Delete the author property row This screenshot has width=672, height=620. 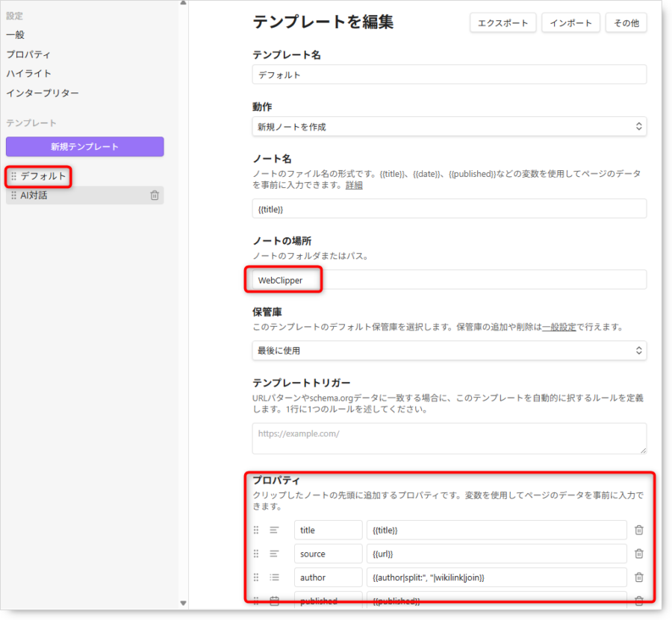coord(638,577)
